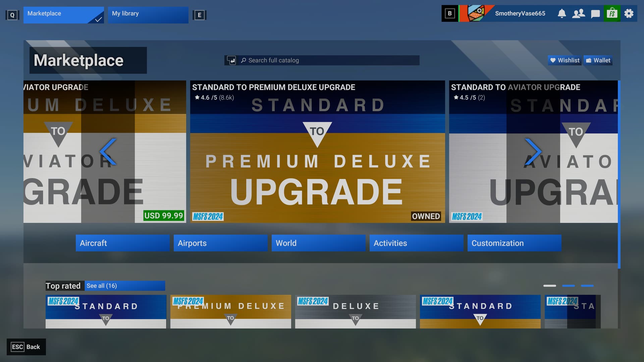Click the magnifier search icon

(244, 60)
